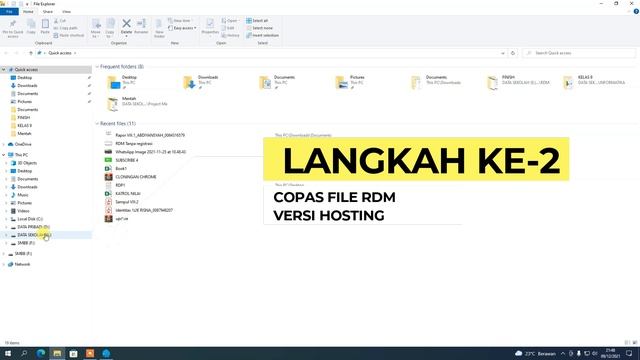The image size is (640, 360).
Task: Open the File tab
Action: [9, 12]
